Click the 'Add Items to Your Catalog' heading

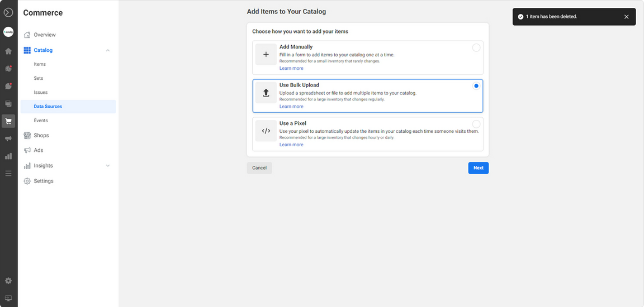[x=286, y=12]
